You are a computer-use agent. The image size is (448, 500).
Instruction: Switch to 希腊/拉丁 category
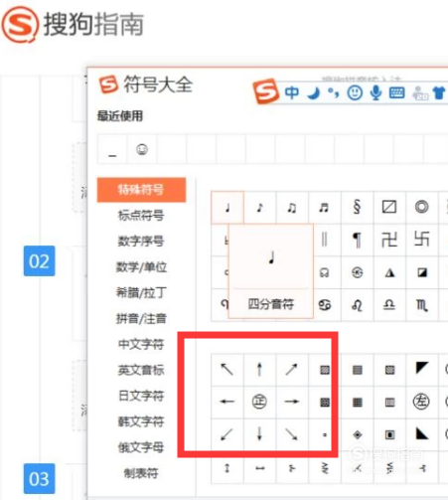(141, 292)
